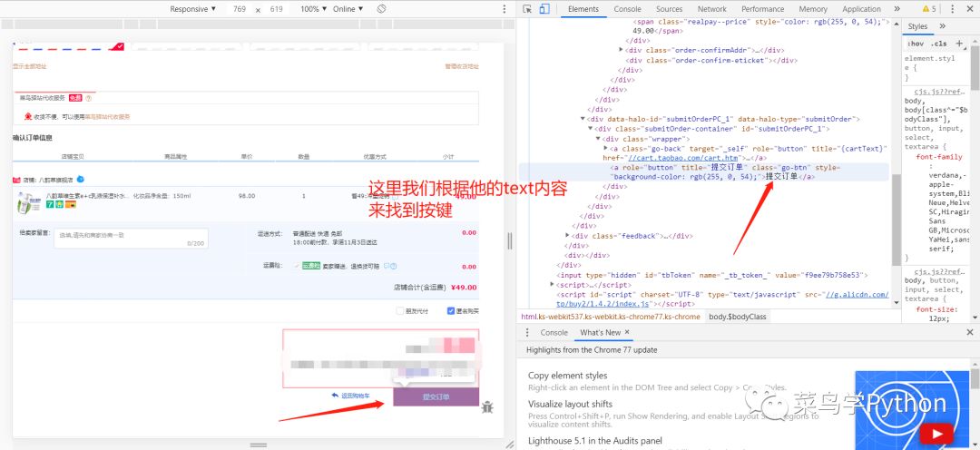Show more Styles pane tabs chevron
980x450 pixels.
(x=943, y=26)
